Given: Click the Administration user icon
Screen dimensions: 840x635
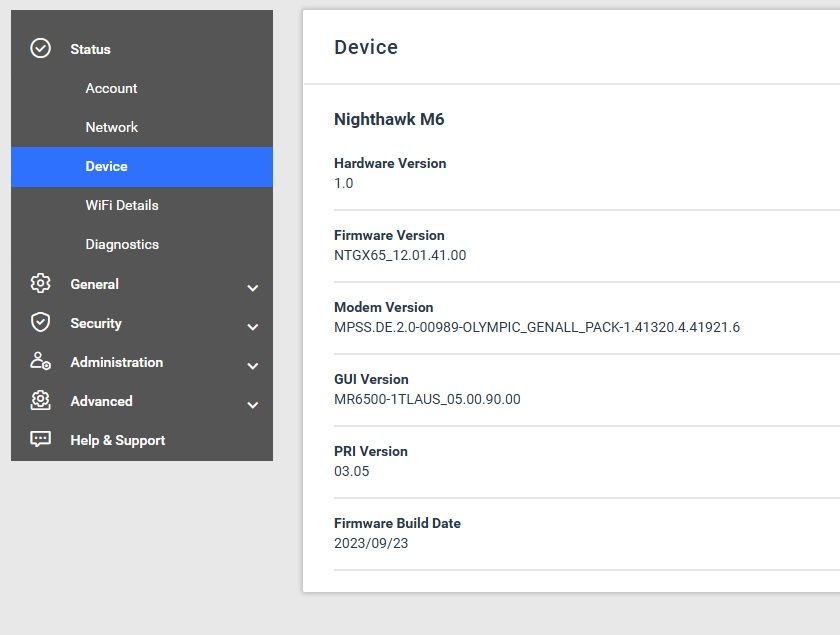Looking at the screenshot, I should click(x=40, y=362).
